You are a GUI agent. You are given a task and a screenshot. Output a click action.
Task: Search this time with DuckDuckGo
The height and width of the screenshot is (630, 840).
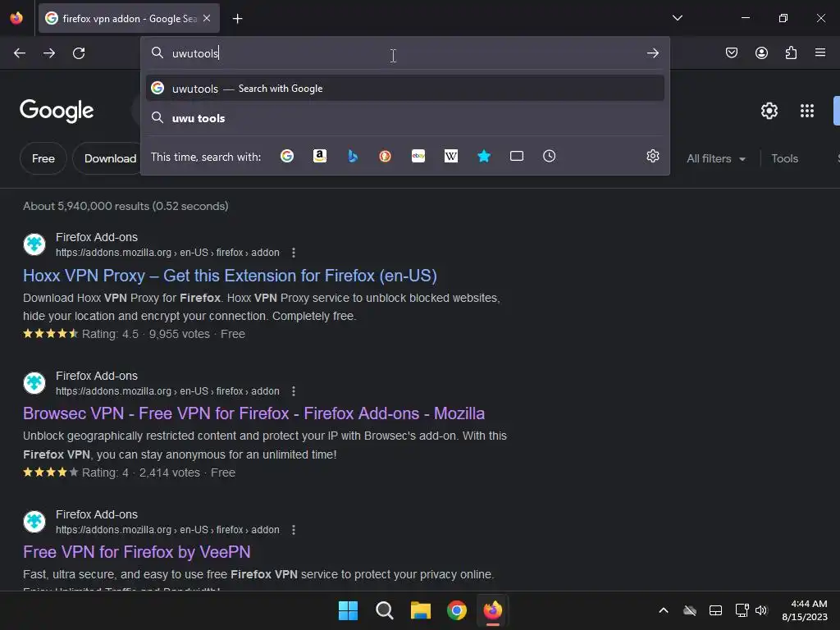pos(386,156)
